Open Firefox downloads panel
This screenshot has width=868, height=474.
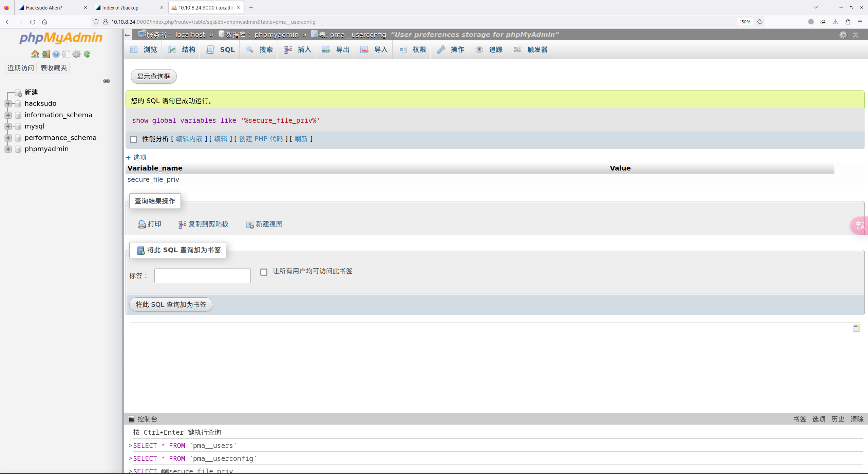[x=835, y=22]
